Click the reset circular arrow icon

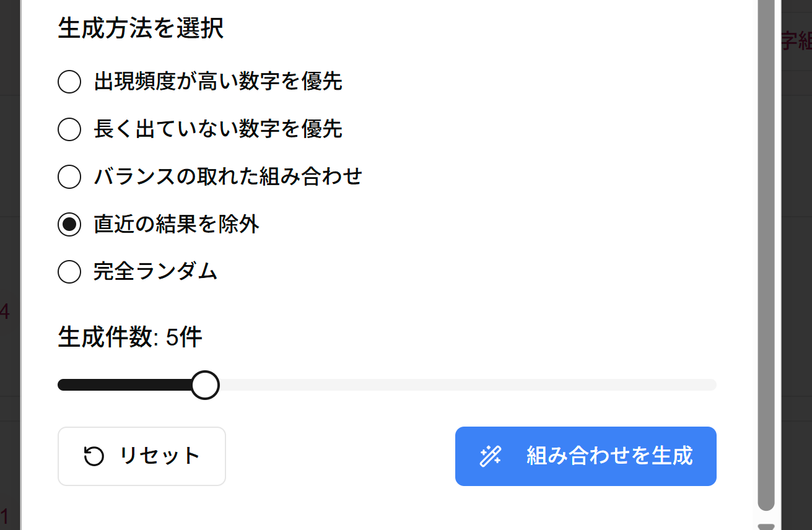point(93,456)
